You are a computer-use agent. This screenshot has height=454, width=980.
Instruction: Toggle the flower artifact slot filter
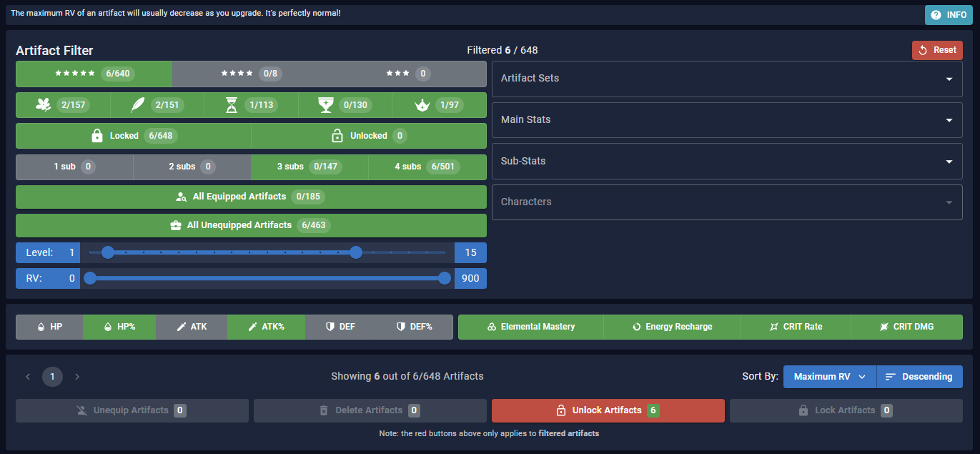click(63, 105)
